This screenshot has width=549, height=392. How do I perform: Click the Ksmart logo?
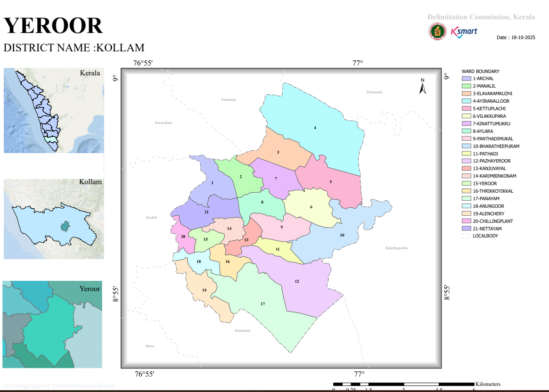coord(464,32)
